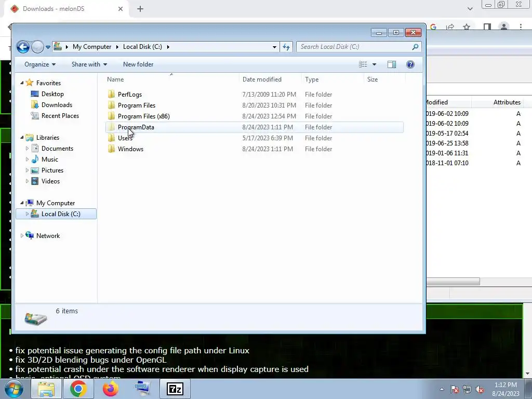Open Explorer help icon

click(x=410, y=64)
